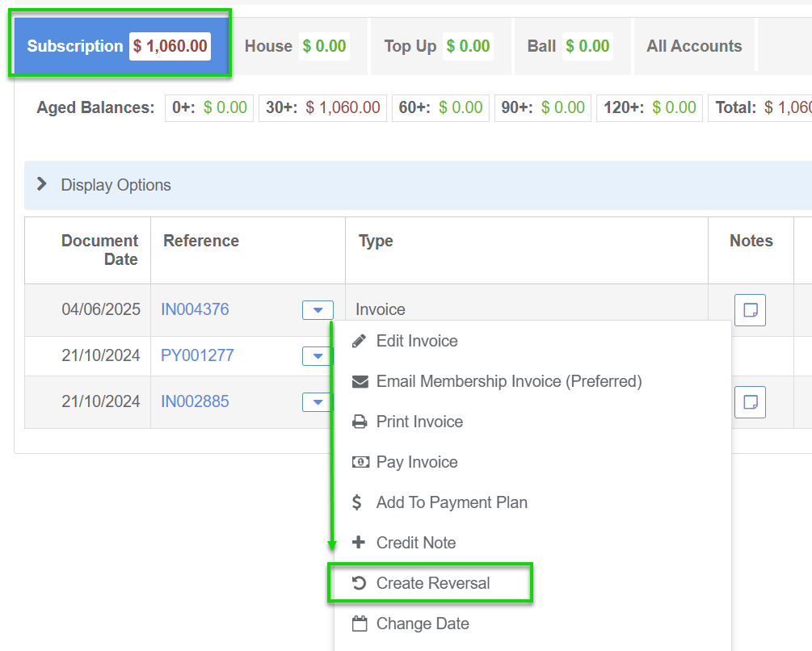Image resolution: width=812 pixels, height=651 pixels.
Task: Click the 90+ aged balance box
Action: coord(543,107)
